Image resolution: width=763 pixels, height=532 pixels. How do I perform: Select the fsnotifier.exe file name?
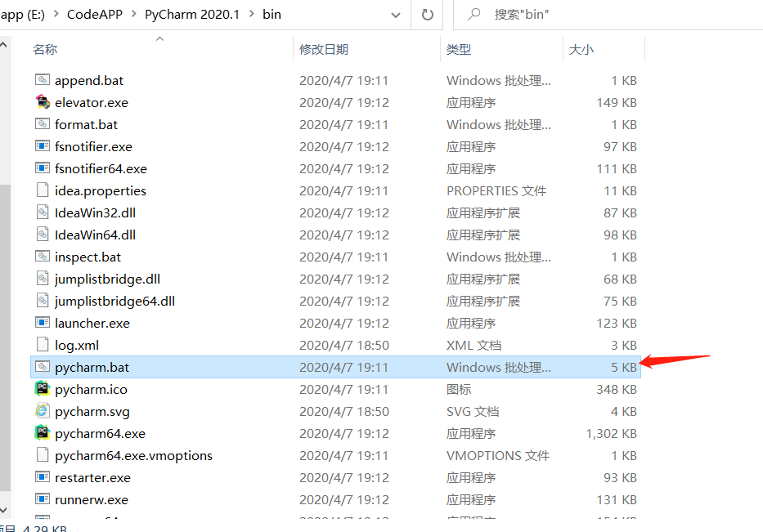tap(93, 146)
